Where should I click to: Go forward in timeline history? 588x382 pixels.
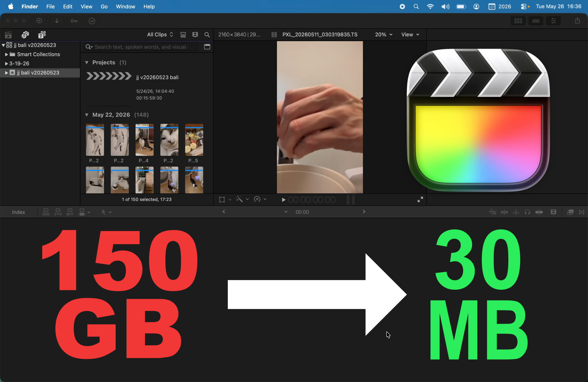(x=364, y=212)
